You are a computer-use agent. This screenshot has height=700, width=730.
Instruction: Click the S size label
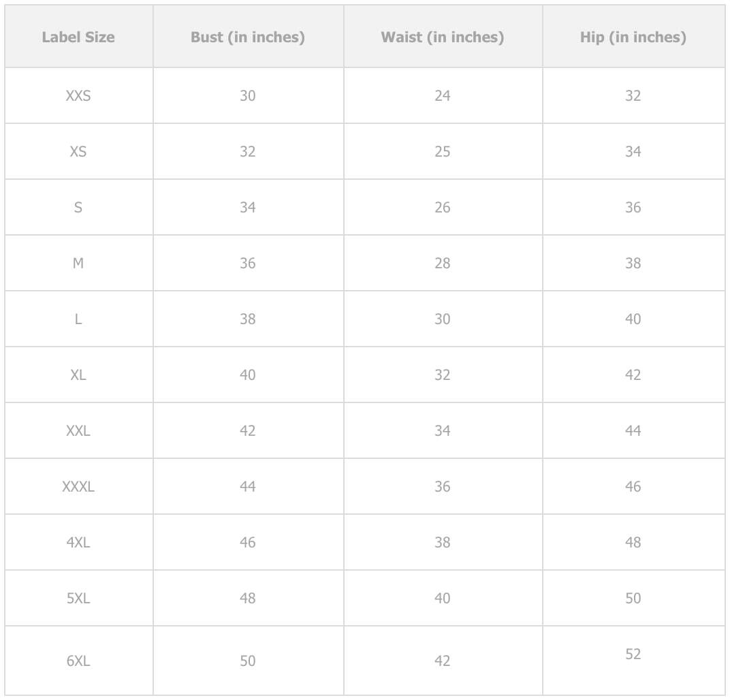pyautogui.click(x=78, y=208)
